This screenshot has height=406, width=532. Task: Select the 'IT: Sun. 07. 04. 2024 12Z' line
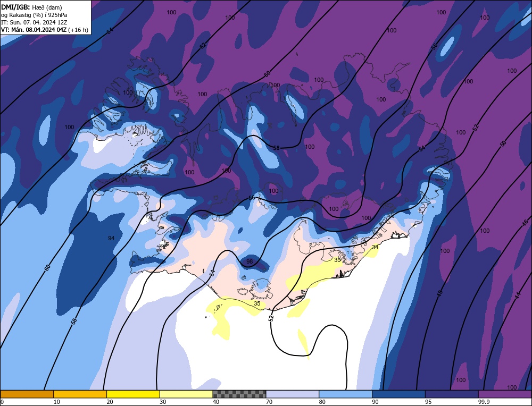point(34,22)
